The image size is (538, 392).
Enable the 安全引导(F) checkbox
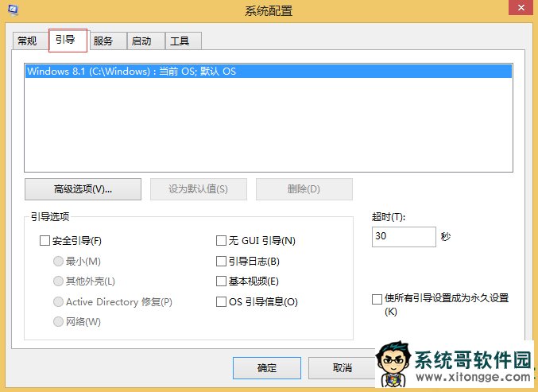click(45, 241)
